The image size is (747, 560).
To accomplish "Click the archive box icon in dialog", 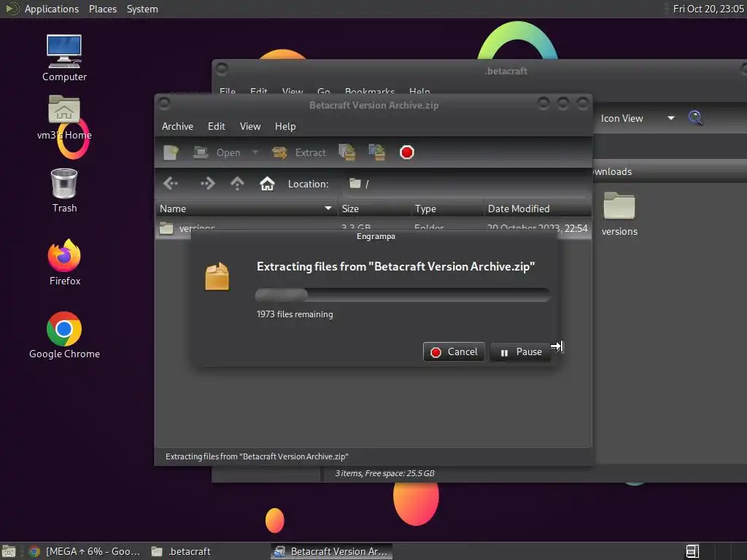I will coord(217,276).
